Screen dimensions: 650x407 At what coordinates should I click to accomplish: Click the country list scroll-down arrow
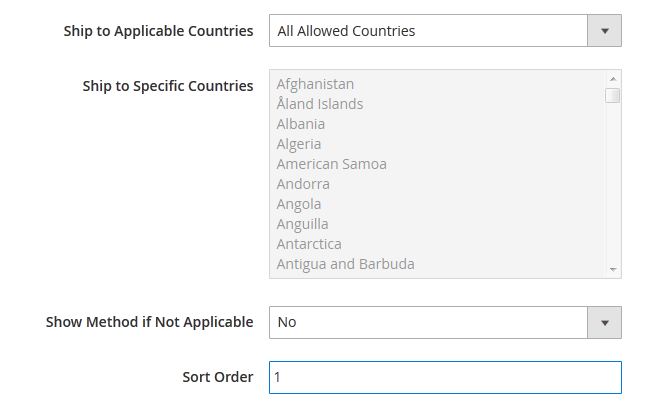click(613, 269)
